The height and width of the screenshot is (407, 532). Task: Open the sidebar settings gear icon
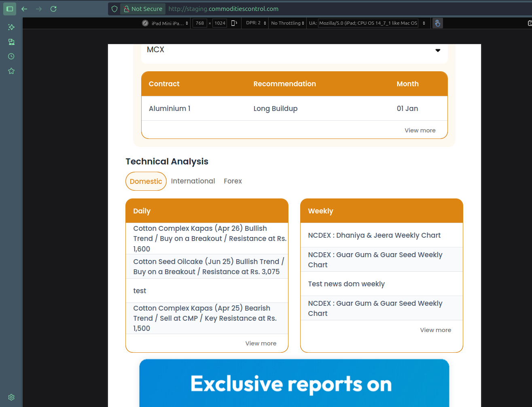11,397
